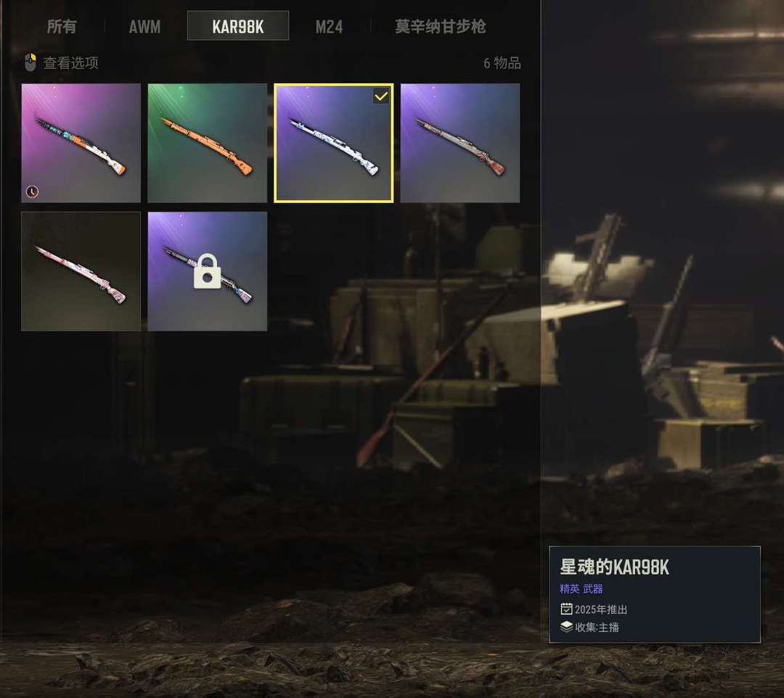The width and height of the screenshot is (784, 698).
Task: Click the calendar icon beside 2025年推出
Action: coord(566,609)
